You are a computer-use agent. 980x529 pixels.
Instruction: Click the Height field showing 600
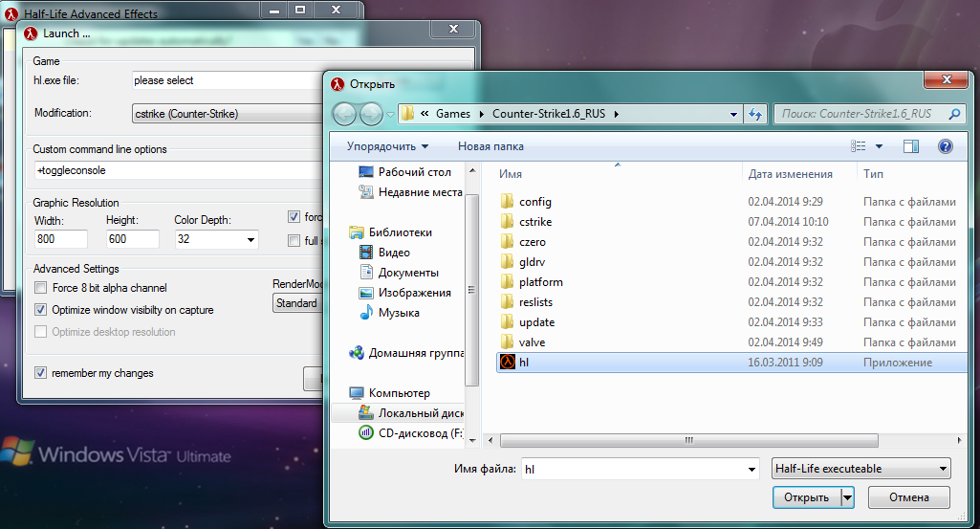click(x=133, y=239)
